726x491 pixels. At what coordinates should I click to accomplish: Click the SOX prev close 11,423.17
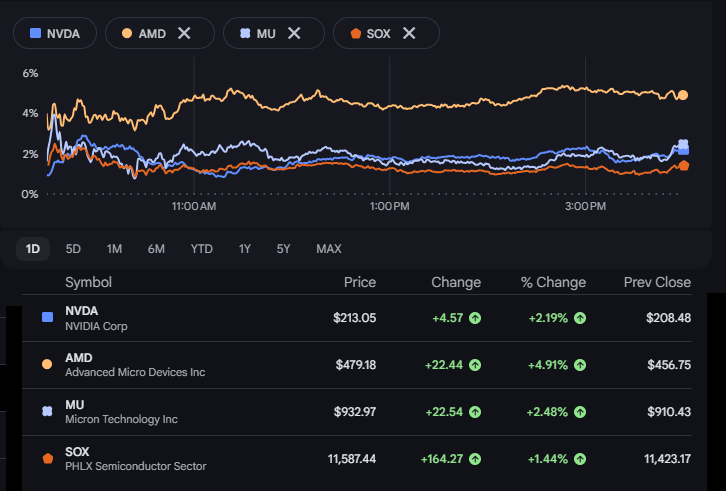(x=667, y=459)
